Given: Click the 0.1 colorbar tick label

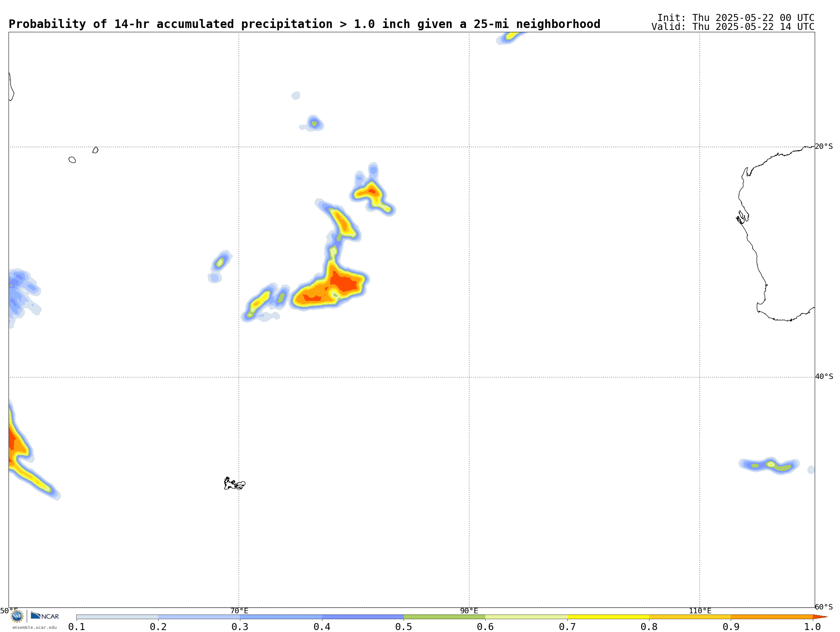Looking at the screenshot, I should click(x=77, y=627).
